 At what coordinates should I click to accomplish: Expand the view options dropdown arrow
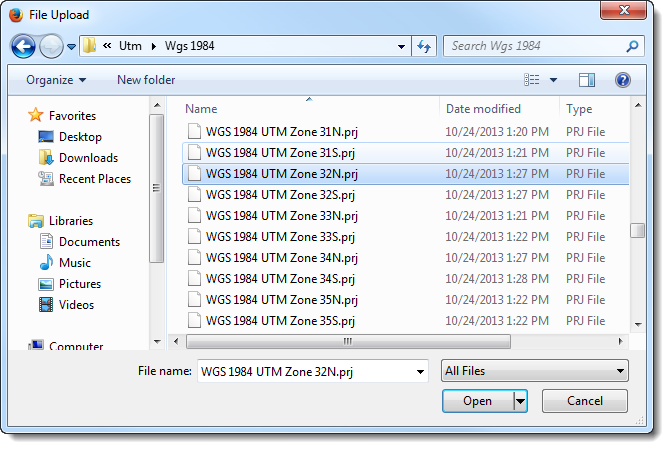click(x=553, y=80)
